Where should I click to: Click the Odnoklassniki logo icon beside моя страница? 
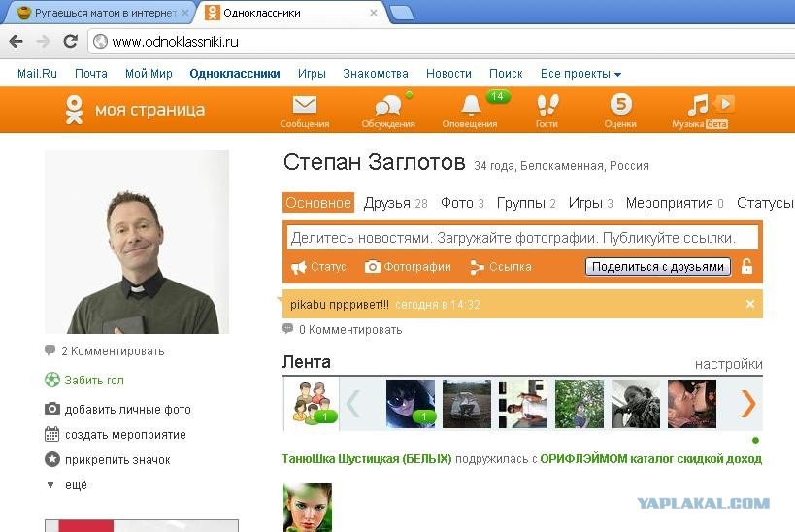74,110
